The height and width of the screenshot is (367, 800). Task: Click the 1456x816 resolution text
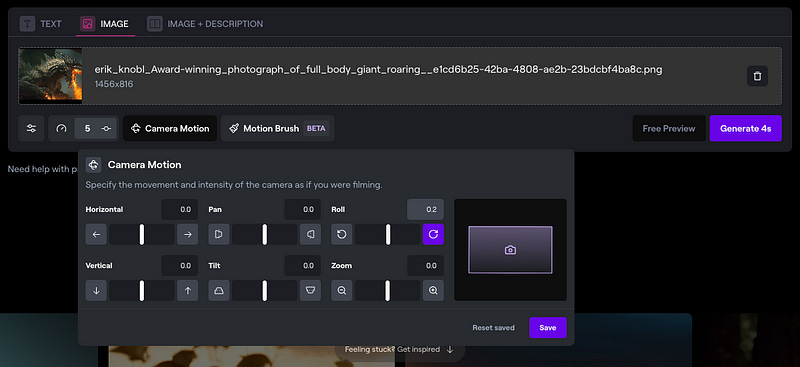(x=114, y=84)
